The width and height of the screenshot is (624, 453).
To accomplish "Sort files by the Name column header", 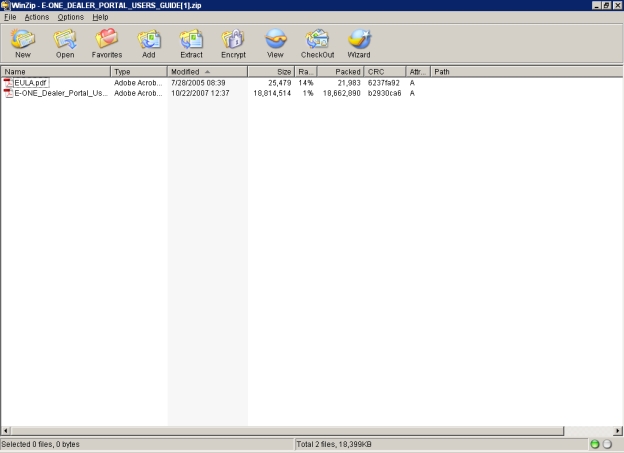I will pos(56,72).
